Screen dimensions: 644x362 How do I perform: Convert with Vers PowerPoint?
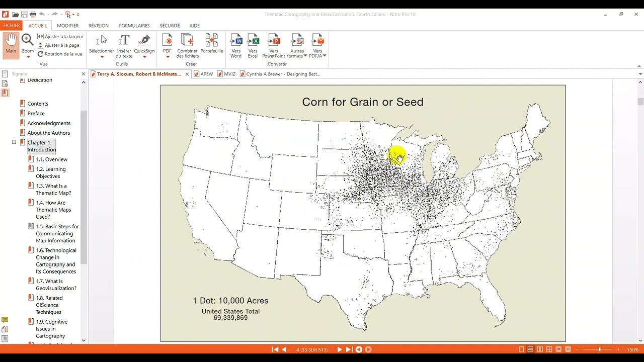pyautogui.click(x=274, y=45)
